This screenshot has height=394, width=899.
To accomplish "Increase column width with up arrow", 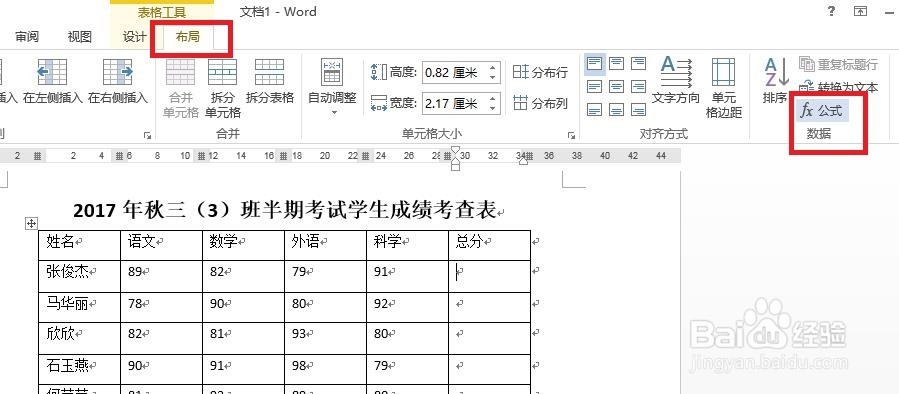I will (493, 99).
